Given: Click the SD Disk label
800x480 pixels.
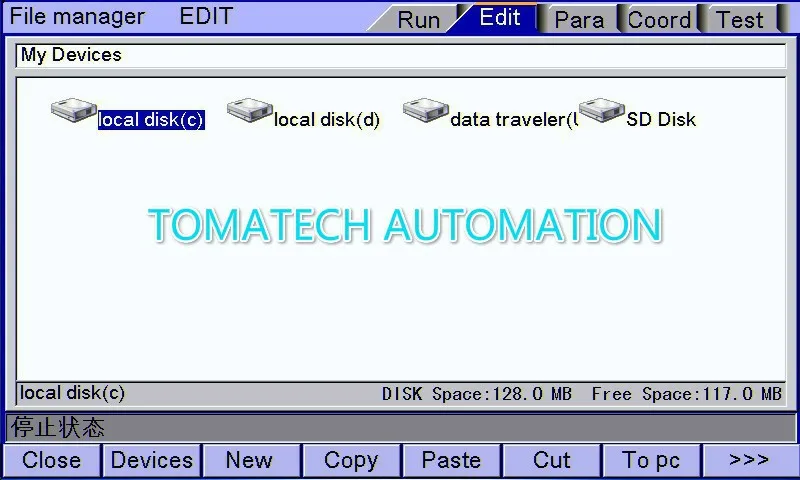Looking at the screenshot, I should click(661, 119).
